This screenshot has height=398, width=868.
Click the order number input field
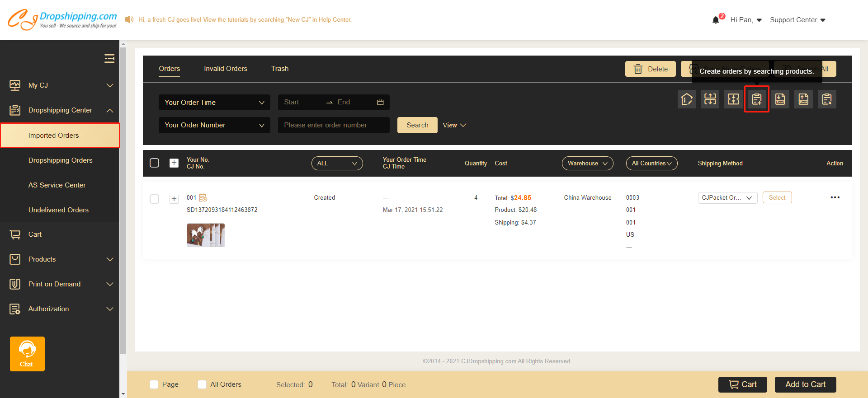[334, 125]
